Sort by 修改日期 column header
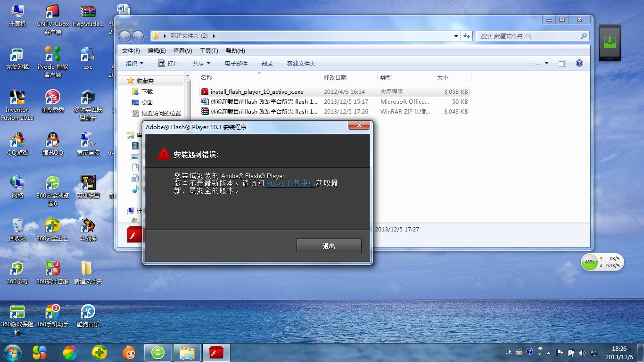 (x=349, y=77)
